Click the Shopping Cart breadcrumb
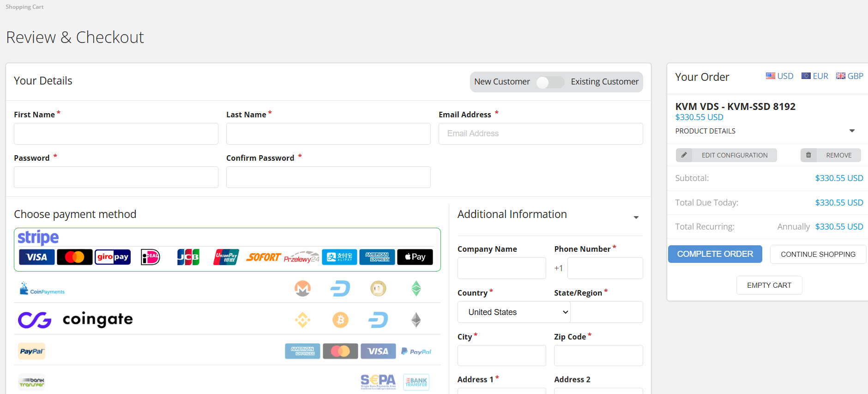868x394 pixels. point(24,7)
